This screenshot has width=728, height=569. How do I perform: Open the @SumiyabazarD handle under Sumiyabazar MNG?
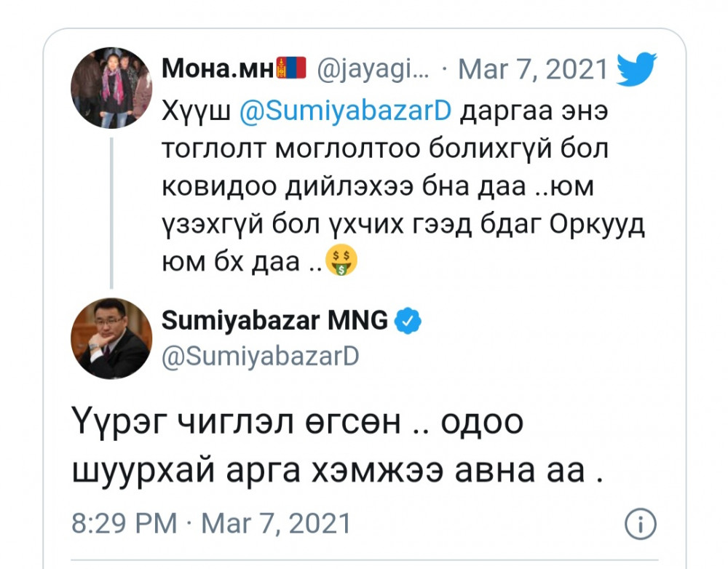pos(261,357)
